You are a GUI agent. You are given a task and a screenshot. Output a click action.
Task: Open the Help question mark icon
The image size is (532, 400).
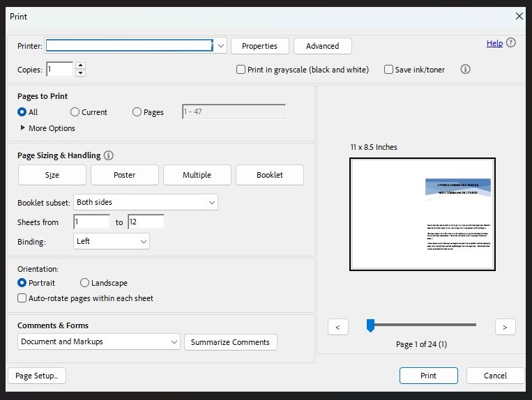510,43
